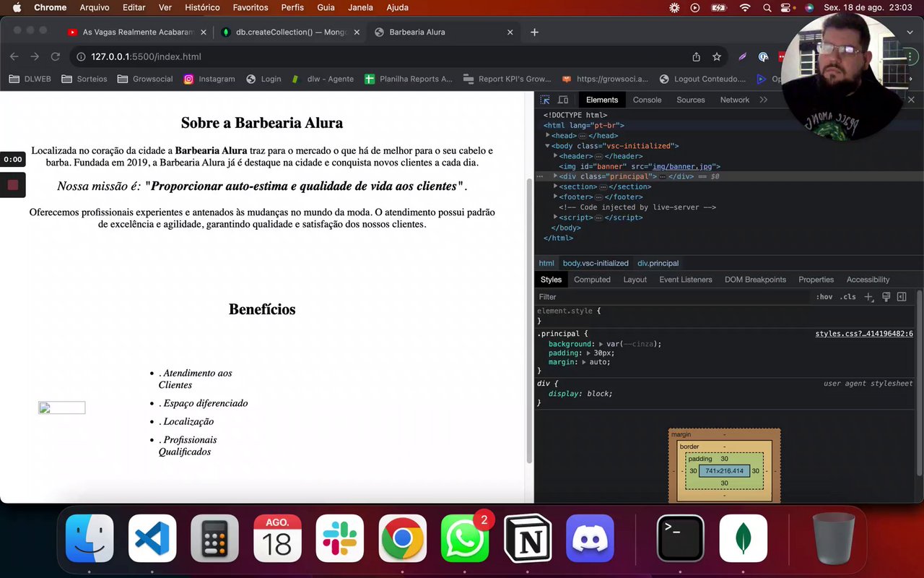Open the Favoritos menu
The height and width of the screenshot is (578, 924).
click(x=250, y=8)
